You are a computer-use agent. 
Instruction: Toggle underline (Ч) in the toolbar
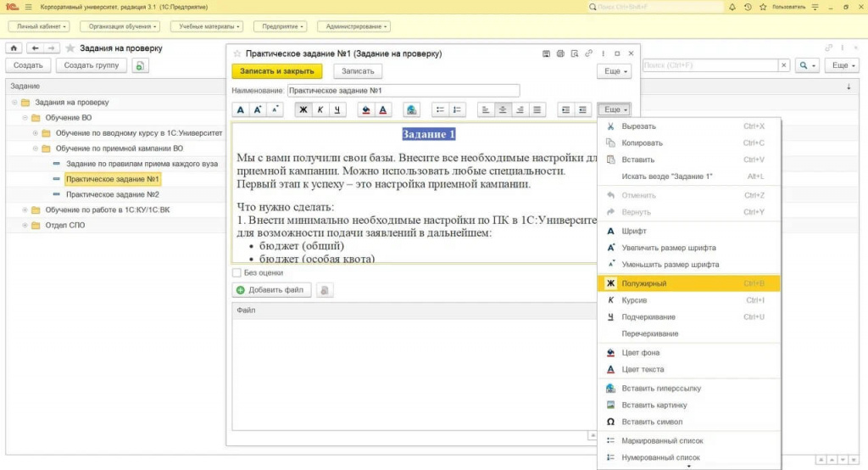337,109
